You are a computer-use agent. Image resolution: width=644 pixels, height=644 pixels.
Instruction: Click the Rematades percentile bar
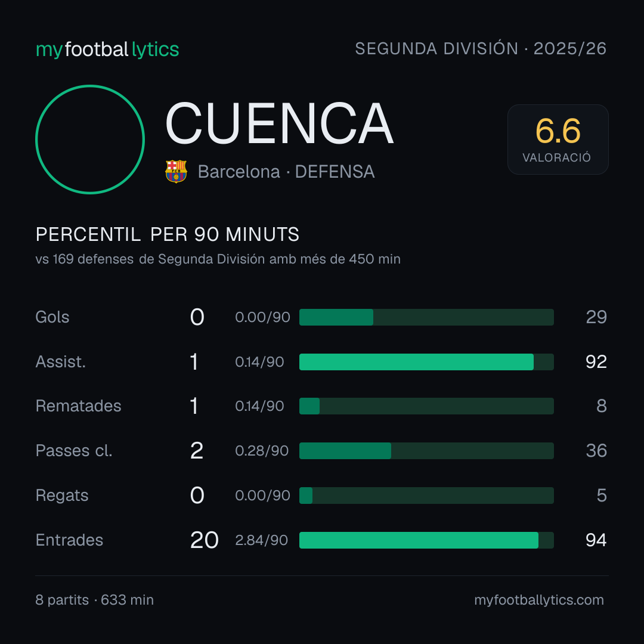click(x=426, y=406)
